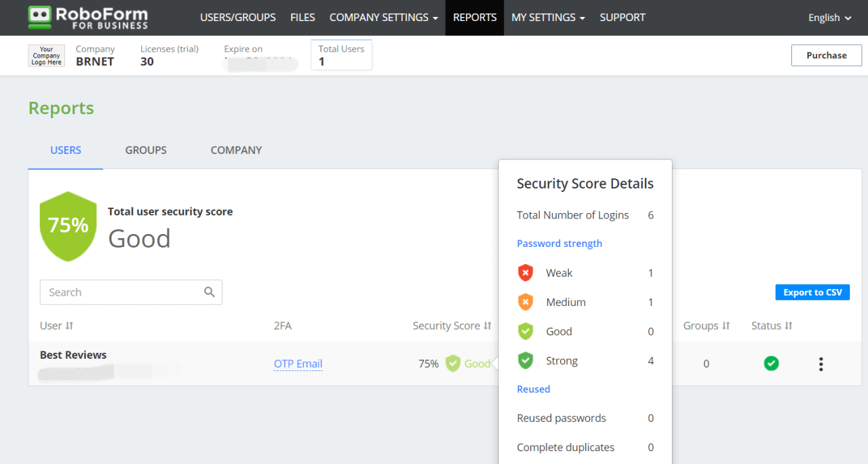The height and width of the screenshot is (464, 868).
Task: Click the Export to CSV button
Action: pyautogui.click(x=812, y=292)
